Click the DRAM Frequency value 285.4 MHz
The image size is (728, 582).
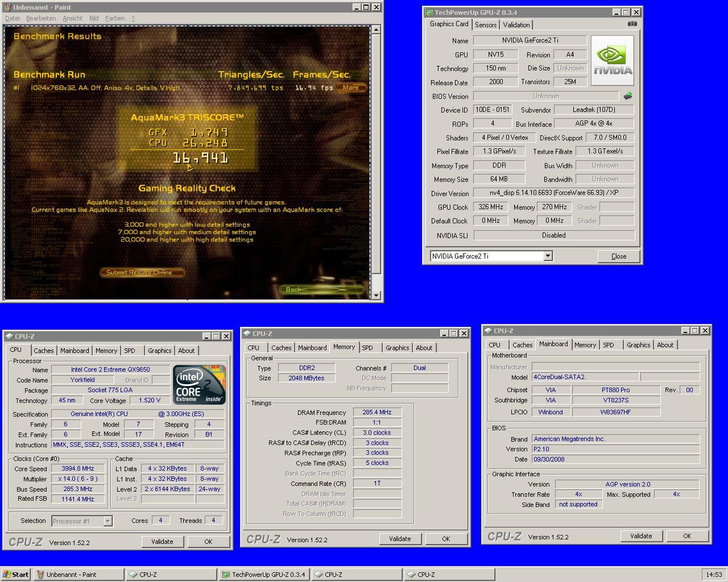click(377, 413)
